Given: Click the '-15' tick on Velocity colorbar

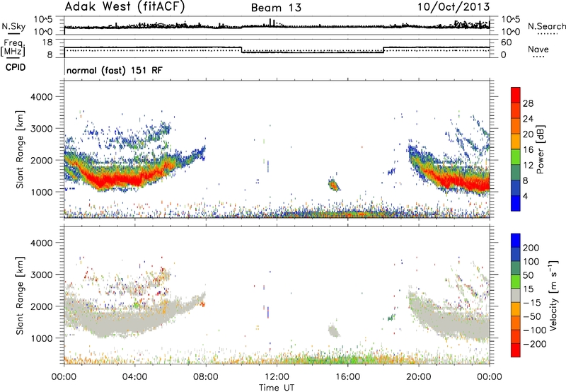Looking at the screenshot, I should (532, 302).
